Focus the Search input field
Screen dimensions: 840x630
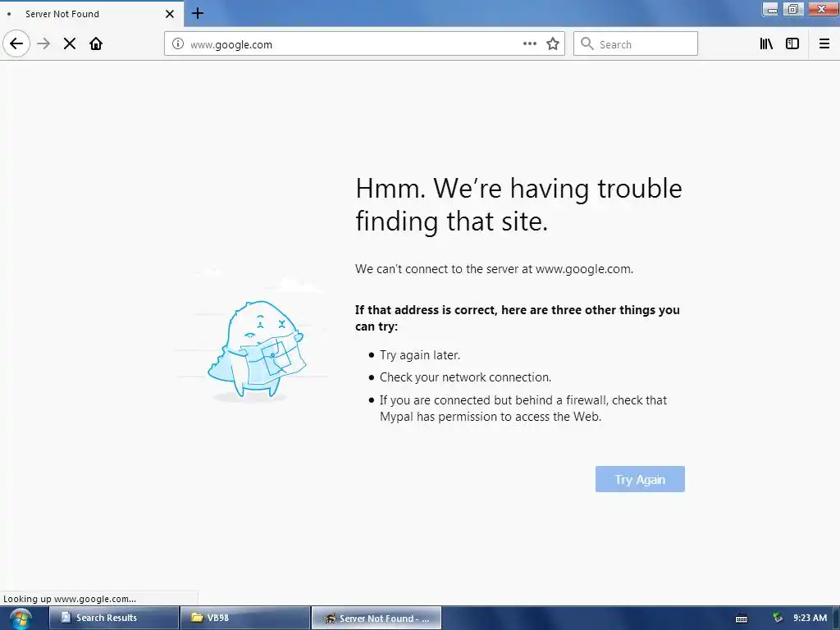click(x=636, y=44)
